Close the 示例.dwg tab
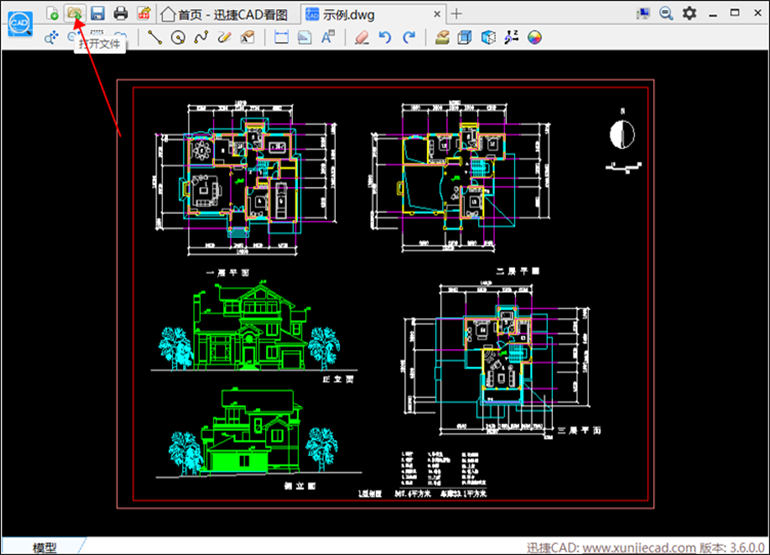770x555 pixels. pos(437,15)
